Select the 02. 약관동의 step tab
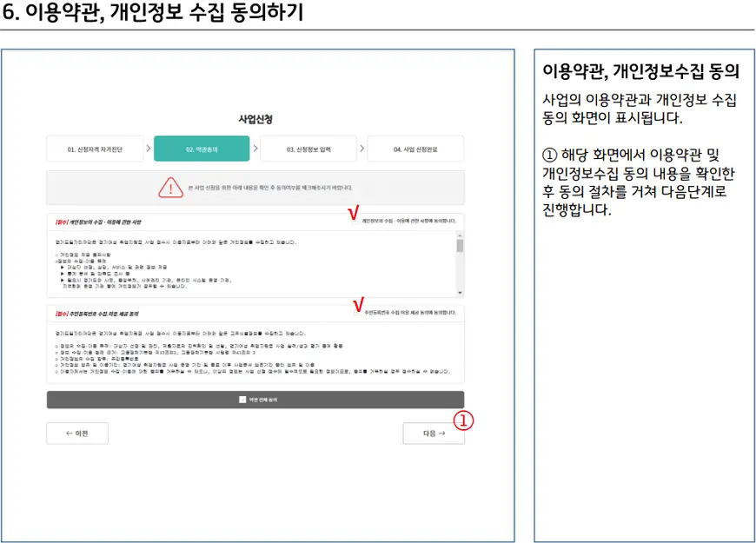Viewport: 756px width, 543px height. coord(202,149)
